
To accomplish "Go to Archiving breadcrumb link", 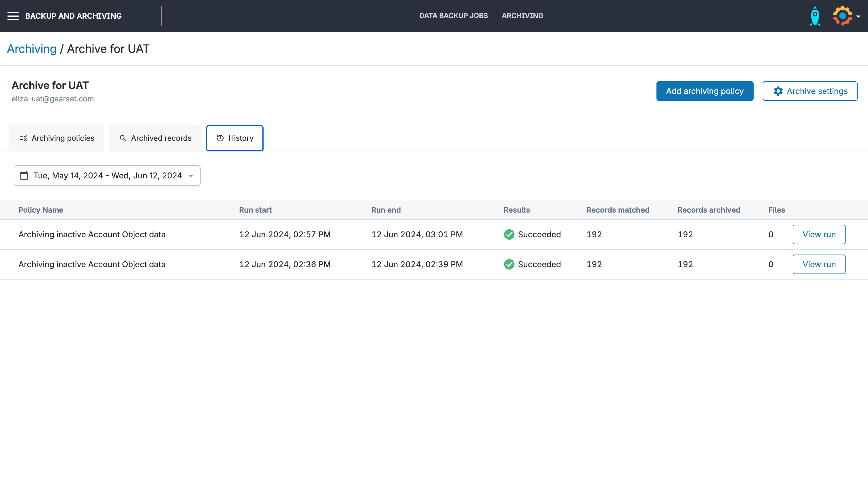I will click(x=32, y=49).
